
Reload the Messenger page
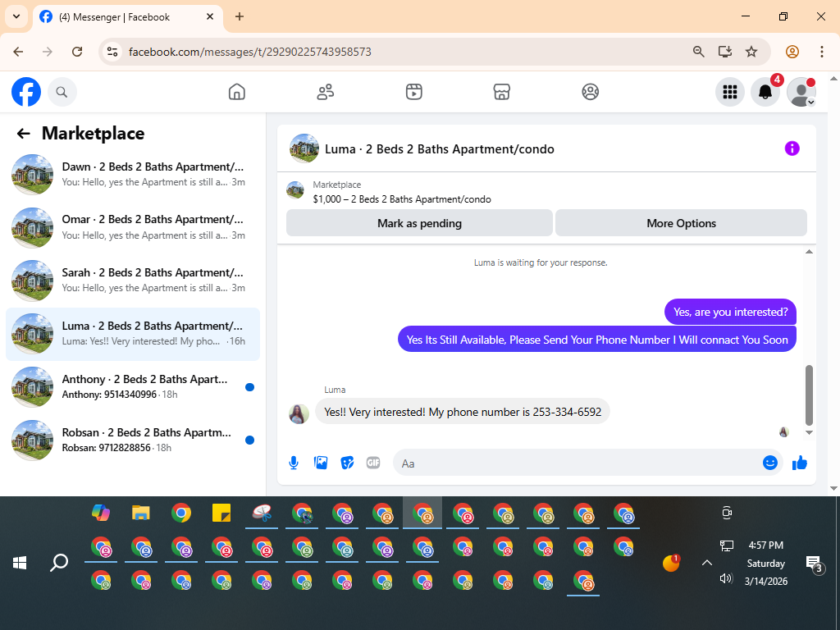(x=77, y=52)
